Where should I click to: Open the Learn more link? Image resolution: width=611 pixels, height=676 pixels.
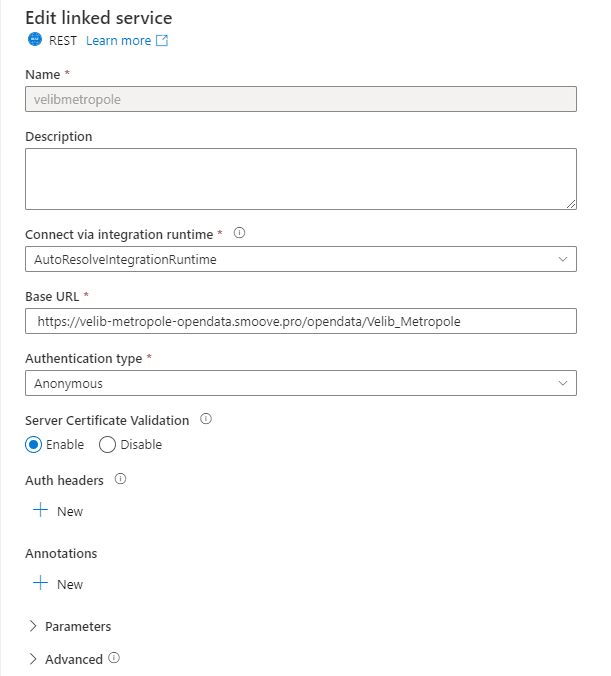[x=118, y=41]
